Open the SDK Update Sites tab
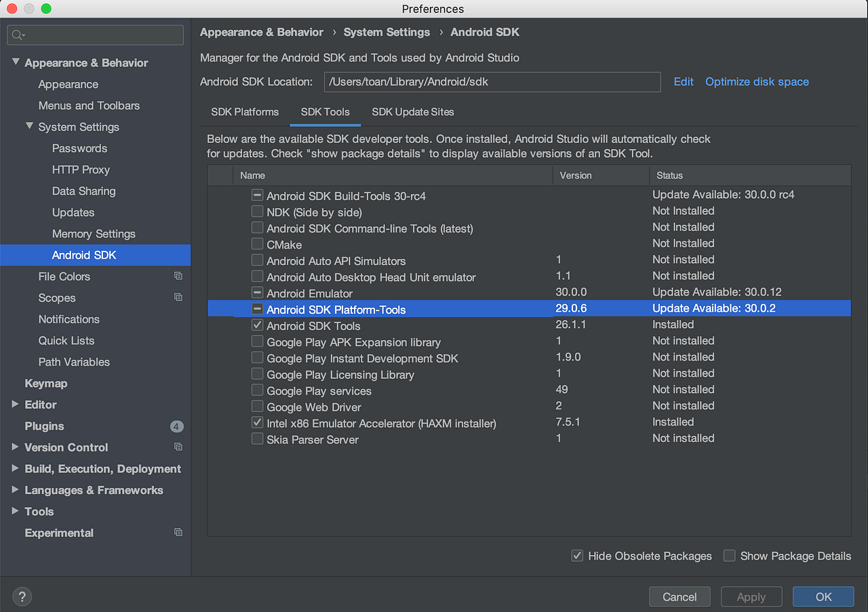This screenshot has width=868, height=612. pos(413,112)
